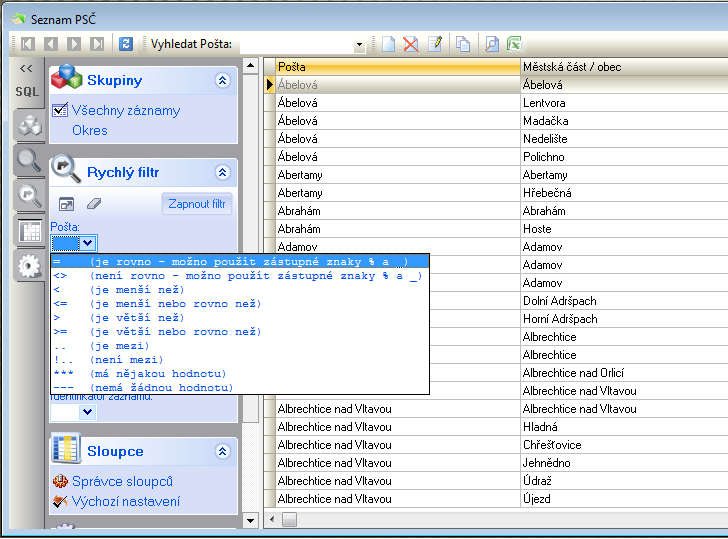Viewport: 728px width, 539px height.
Task: Create a new record icon
Action: pos(389,44)
